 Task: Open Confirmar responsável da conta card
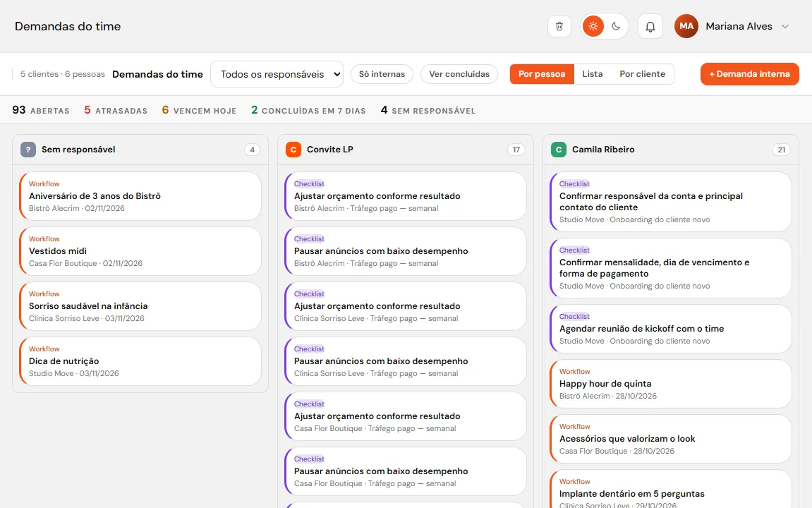[x=670, y=202]
